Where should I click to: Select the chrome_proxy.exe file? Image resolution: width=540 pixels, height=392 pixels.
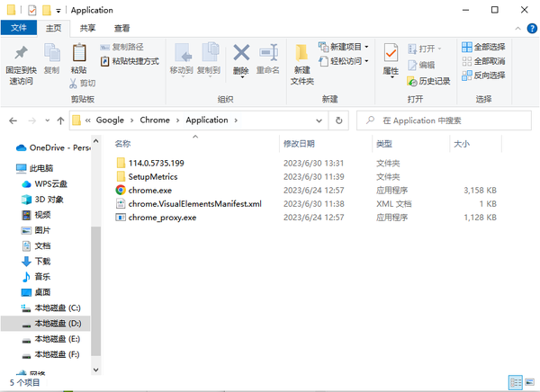coord(156,218)
